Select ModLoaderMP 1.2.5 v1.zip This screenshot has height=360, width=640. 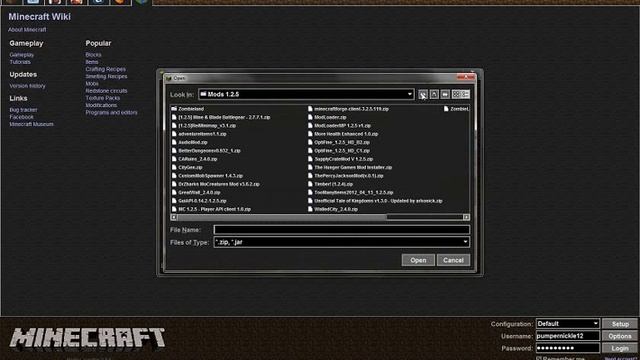pos(339,126)
